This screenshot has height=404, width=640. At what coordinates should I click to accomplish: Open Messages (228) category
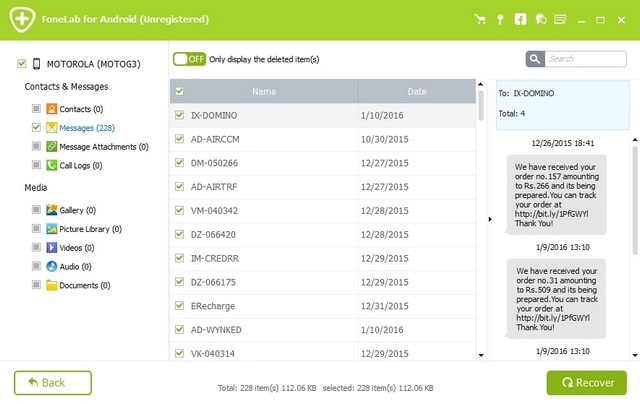[x=87, y=128]
